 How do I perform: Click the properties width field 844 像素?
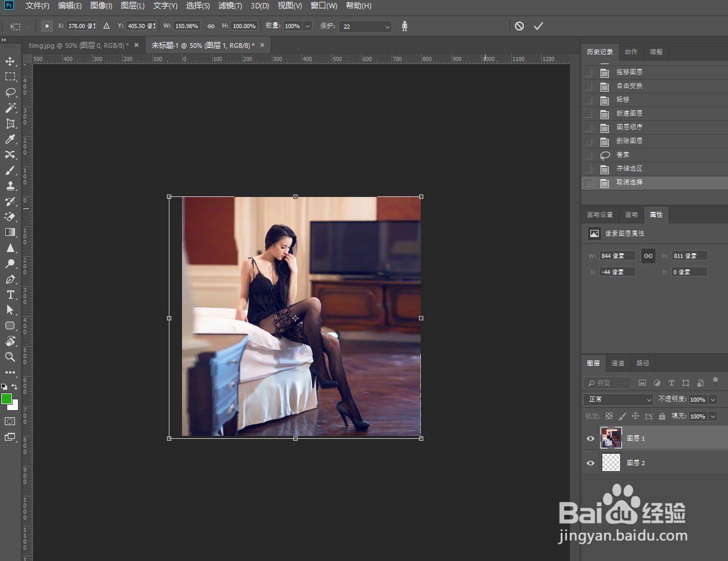point(617,256)
